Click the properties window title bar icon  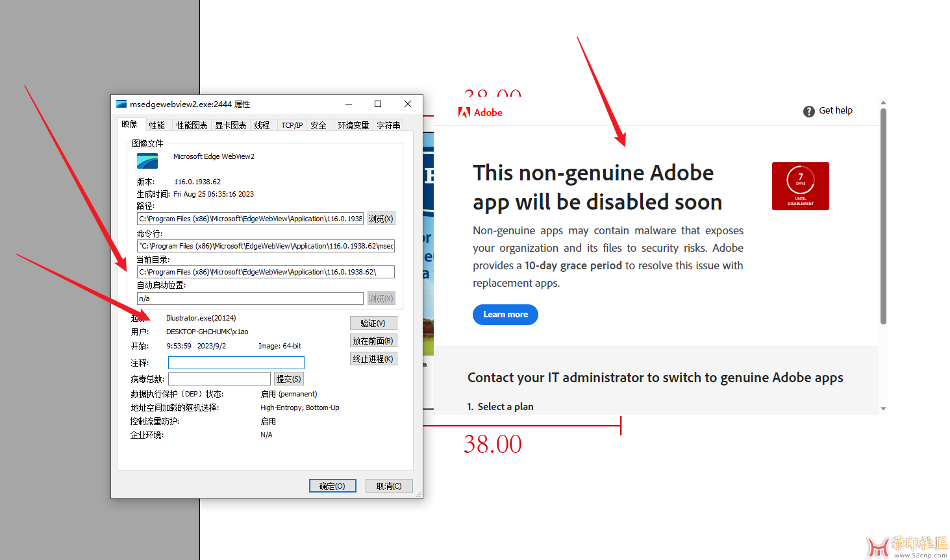121,104
